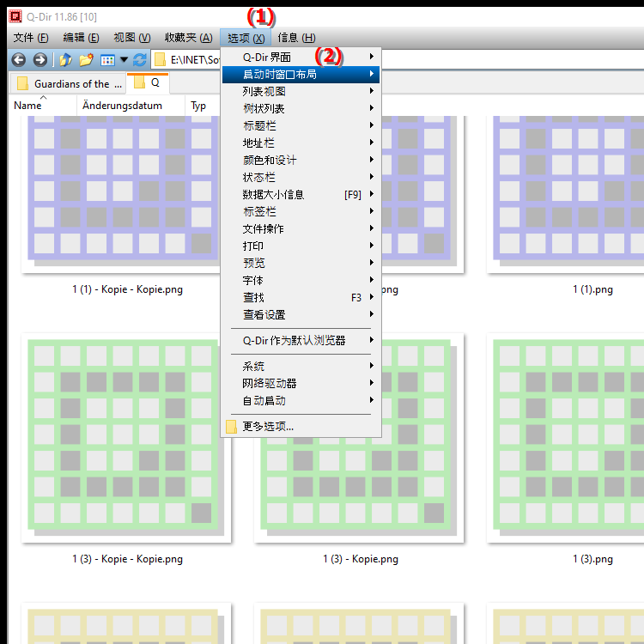Open the 收藏夹 (A) menu
The width and height of the screenshot is (644, 644).
pyautogui.click(x=189, y=38)
